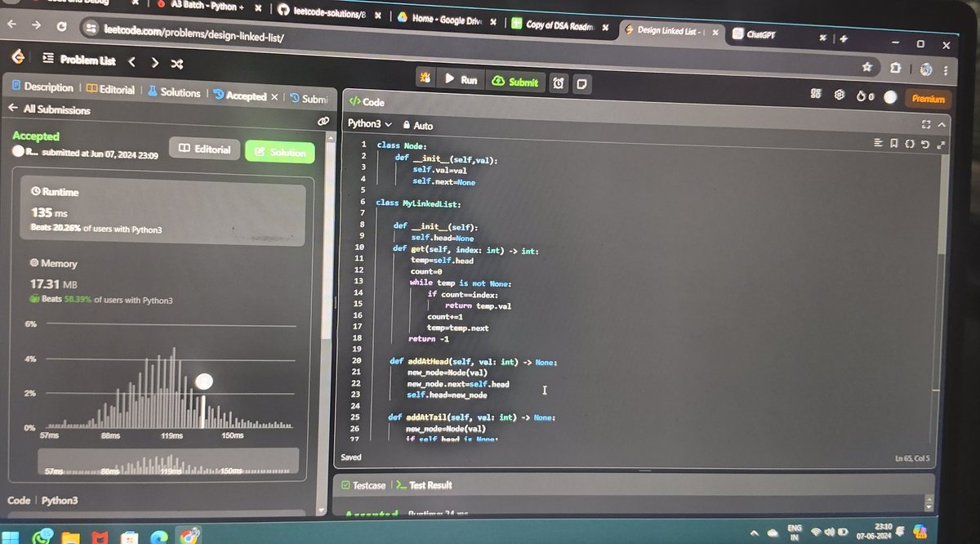Submit the solution

coord(515,82)
